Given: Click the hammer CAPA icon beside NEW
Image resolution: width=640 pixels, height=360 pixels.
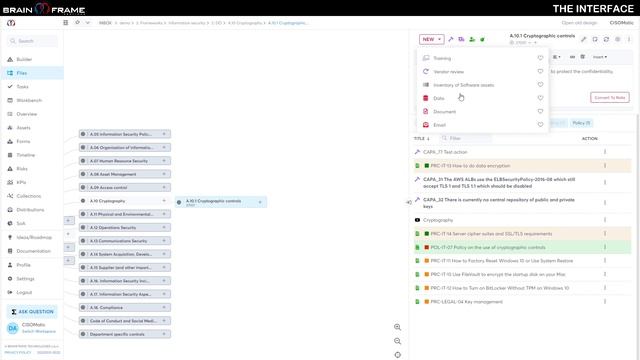Looking at the screenshot, I should (x=451, y=39).
